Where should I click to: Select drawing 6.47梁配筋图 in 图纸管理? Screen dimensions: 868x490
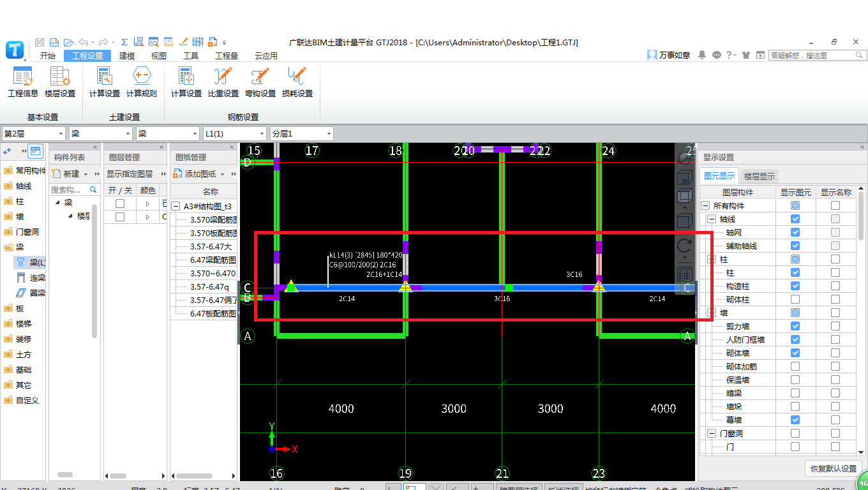pos(213,260)
